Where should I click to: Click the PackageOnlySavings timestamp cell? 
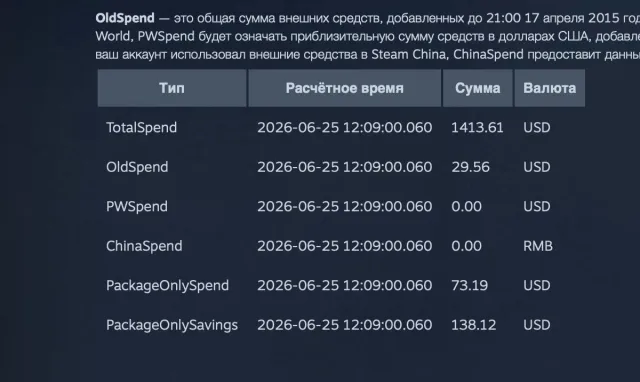click(344, 325)
